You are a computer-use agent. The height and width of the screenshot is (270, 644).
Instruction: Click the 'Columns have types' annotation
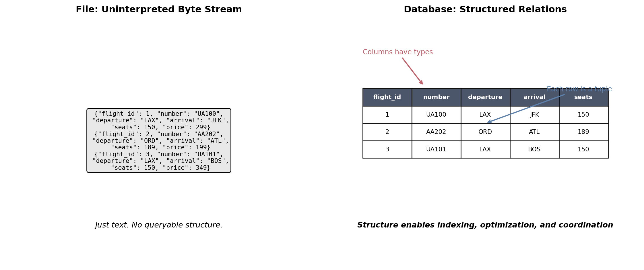click(397, 52)
